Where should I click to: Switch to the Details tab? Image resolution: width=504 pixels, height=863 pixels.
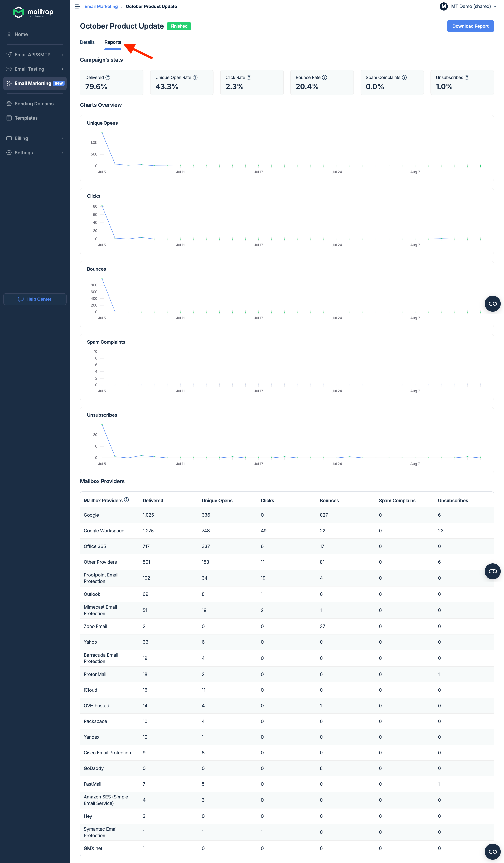[x=87, y=42]
